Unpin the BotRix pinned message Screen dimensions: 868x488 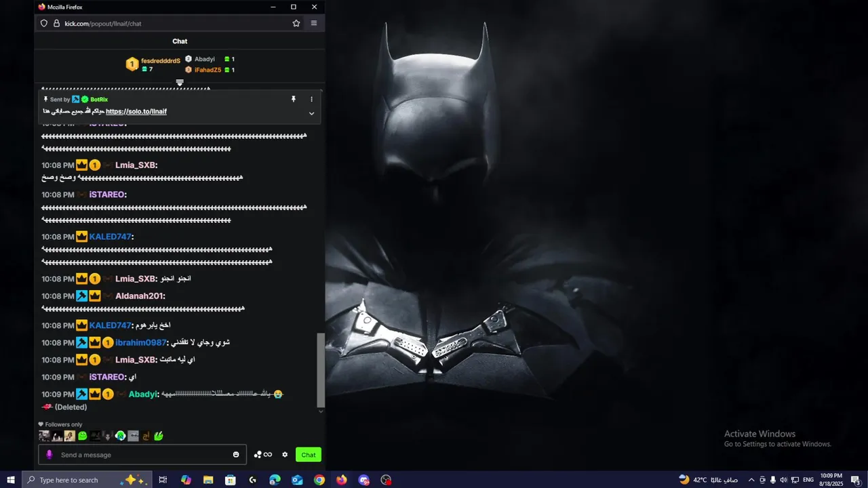tap(294, 99)
